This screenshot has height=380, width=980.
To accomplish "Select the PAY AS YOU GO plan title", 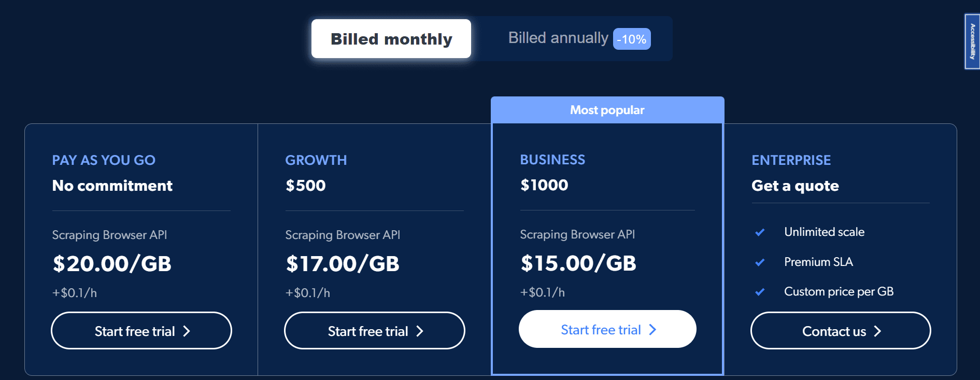I will [x=104, y=160].
